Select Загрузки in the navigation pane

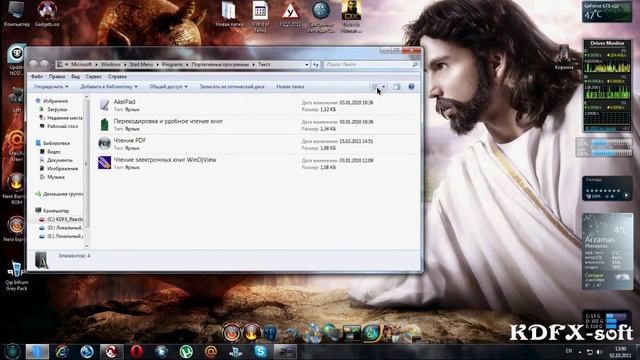[x=57, y=109]
